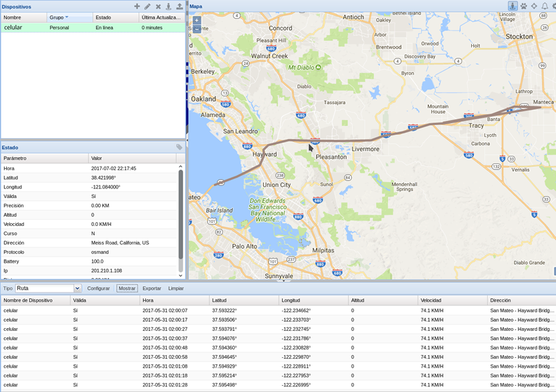The image size is (556, 392).
Task: Sort report by Hora column header
Action: 174,300
